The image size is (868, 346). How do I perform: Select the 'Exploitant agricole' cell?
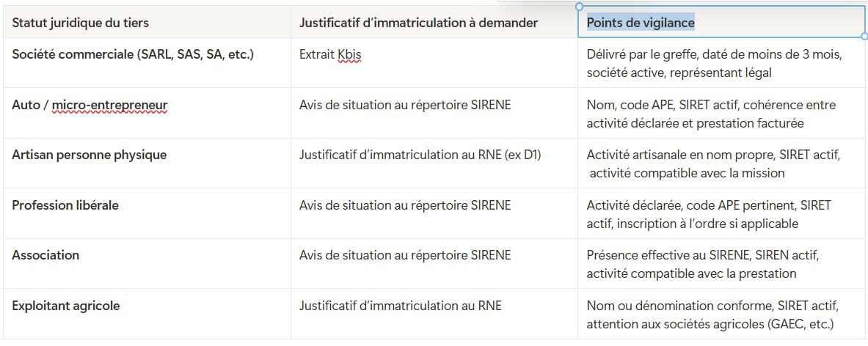(66, 306)
